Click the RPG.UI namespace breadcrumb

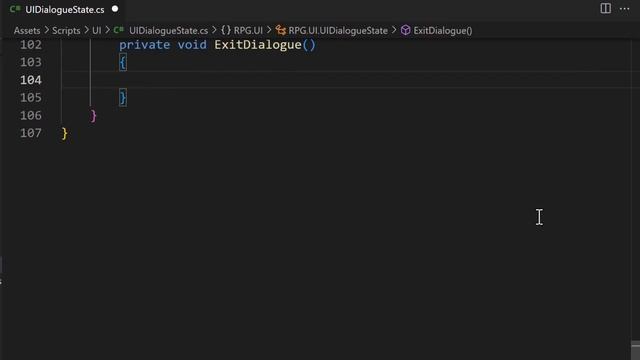(248, 31)
